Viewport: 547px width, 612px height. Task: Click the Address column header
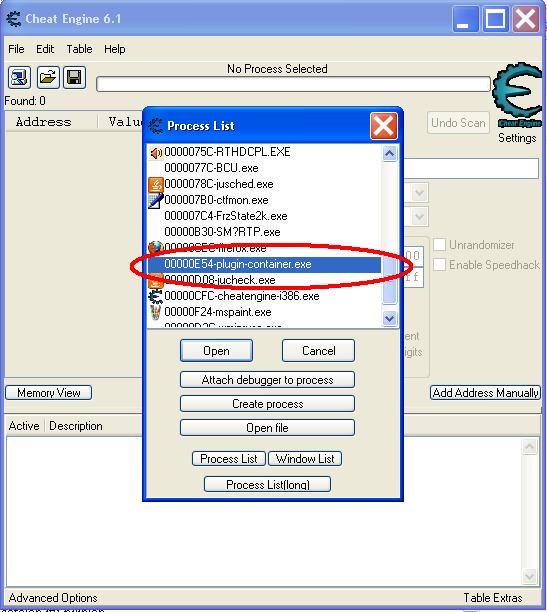51,122
